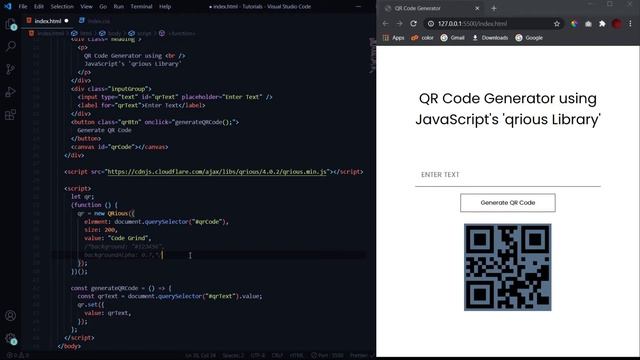The image size is (640, 360).
Task: Open the Run menu
Action: pyautogui.click(x=118, y=7)
